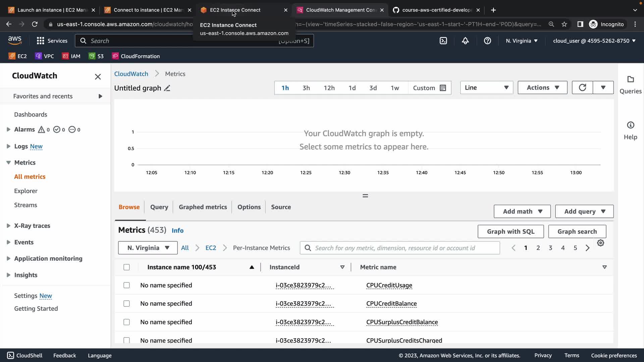
Task: Close the CloudWatch navigation sidebar
Action: tap(98, 77)
